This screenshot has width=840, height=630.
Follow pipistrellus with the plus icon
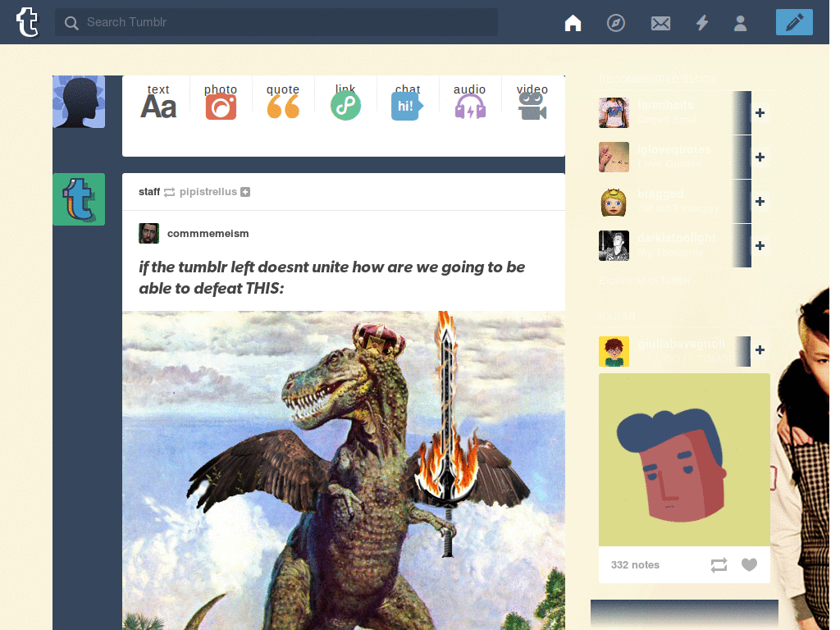pyautogui.click(x=245, y=192)
